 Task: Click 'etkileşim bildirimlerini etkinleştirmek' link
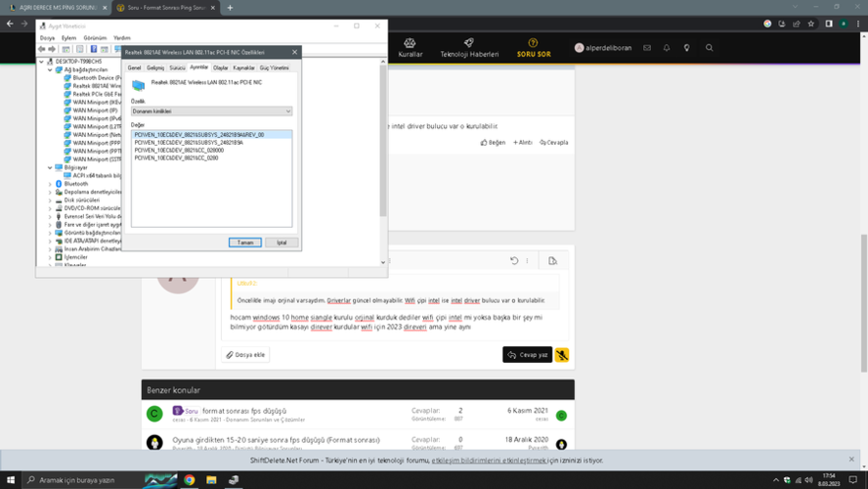[x=489, y=461]
